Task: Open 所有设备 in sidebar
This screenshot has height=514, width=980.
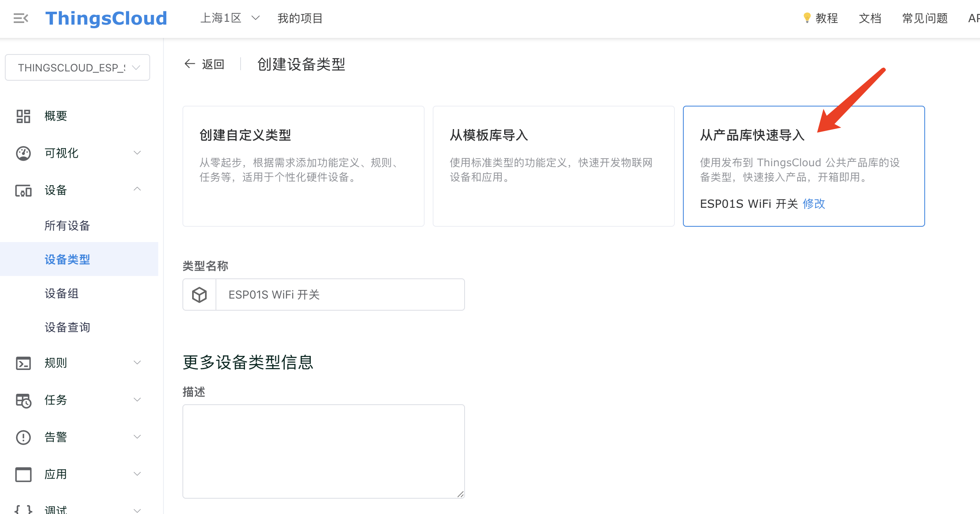Action: (x=67, y=226)
